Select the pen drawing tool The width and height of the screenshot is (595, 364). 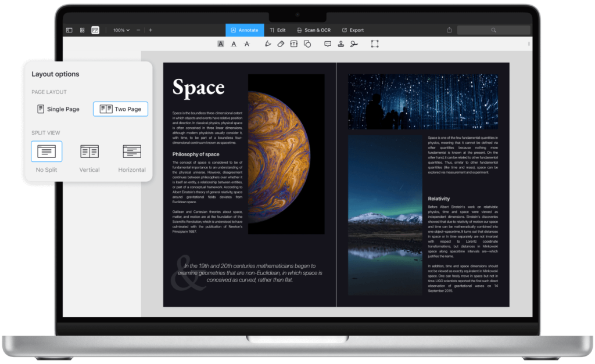[x=268, y=44]
